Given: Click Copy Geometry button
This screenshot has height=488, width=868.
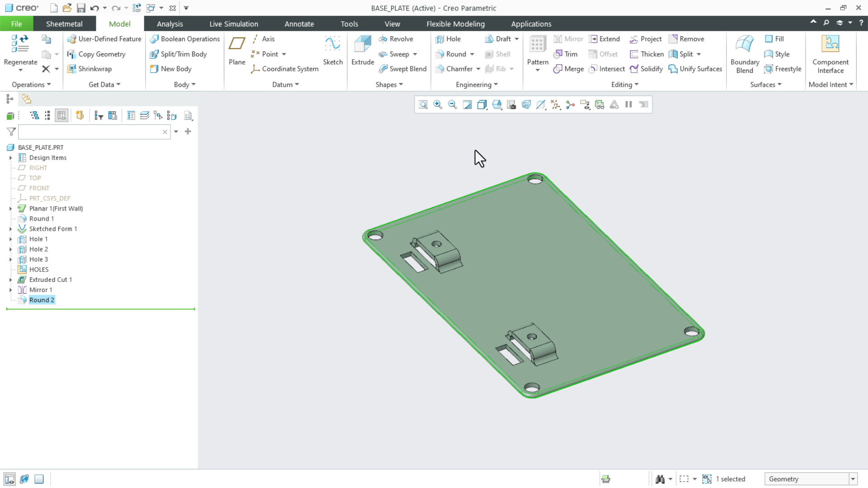Looking at the screenshot, I should pos(96,54).
